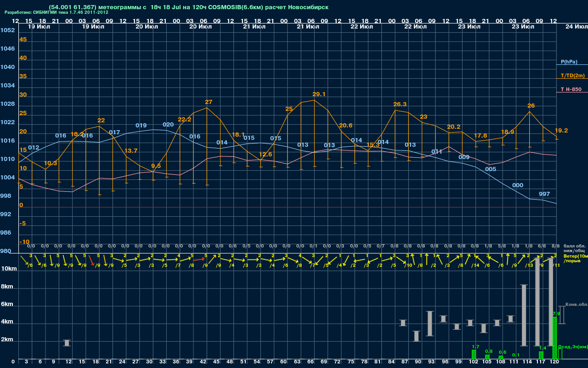This screenshot has height=368, width=588.
Task: Click the pressure label 012
Action: pos(34,148)
